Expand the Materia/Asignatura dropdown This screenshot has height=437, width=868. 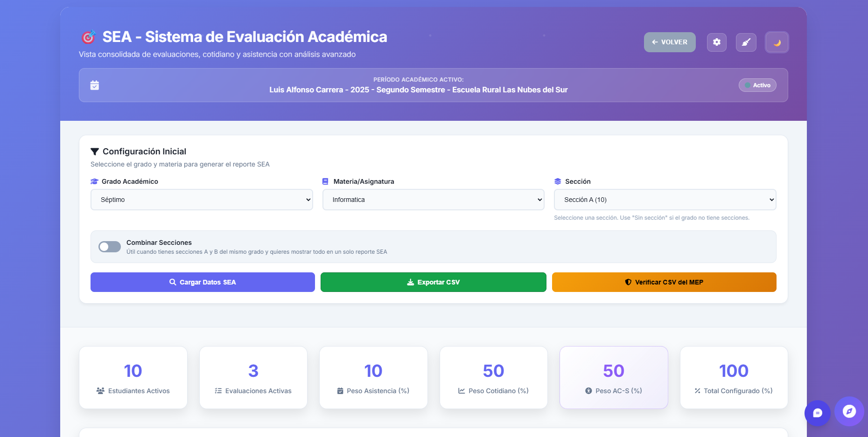[433, 200]
